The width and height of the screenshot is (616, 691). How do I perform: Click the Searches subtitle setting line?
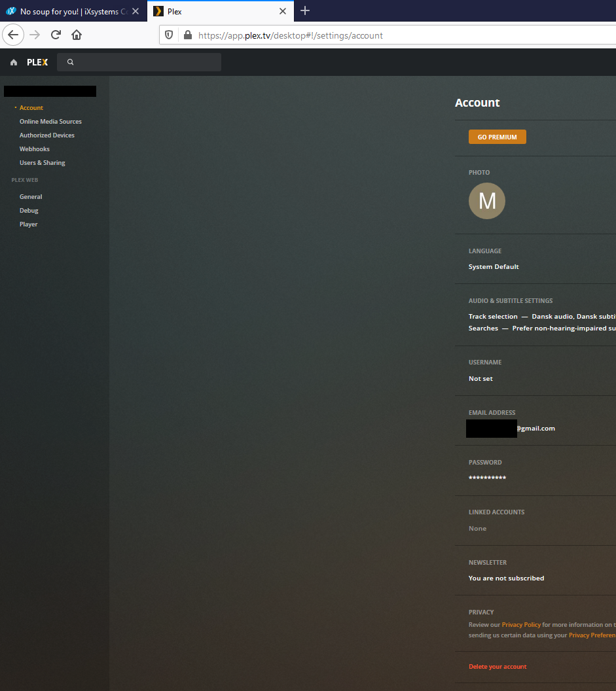(542, 328)
